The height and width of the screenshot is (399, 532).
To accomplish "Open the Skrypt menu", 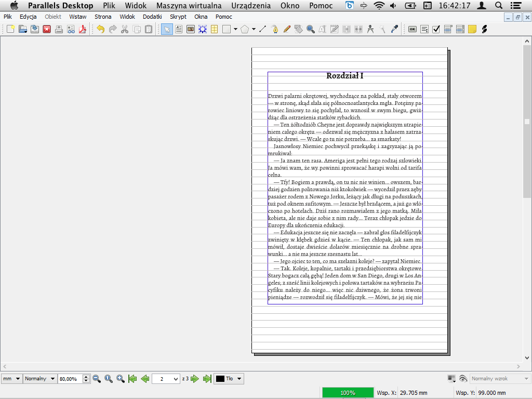I will tap(178, 17).
